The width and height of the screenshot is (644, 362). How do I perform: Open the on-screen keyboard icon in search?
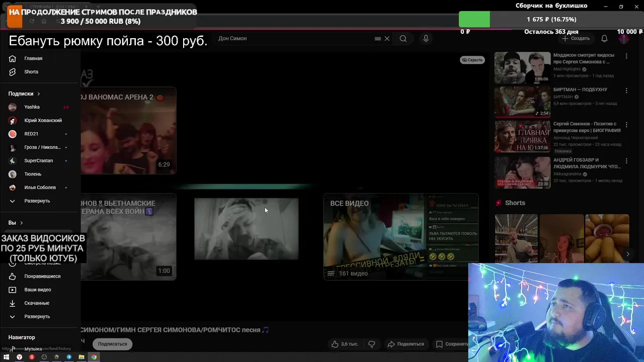[x=377, y=39]
